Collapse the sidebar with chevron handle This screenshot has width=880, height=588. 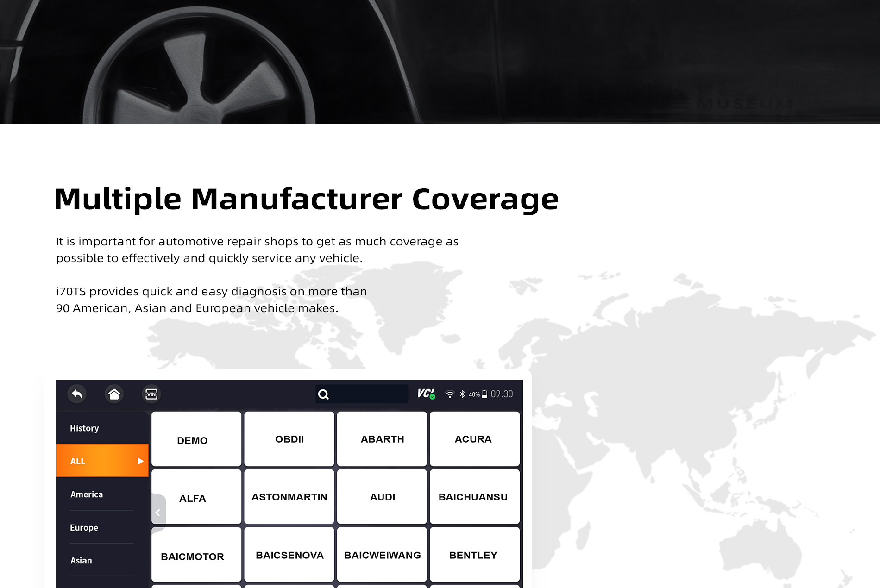158,513
